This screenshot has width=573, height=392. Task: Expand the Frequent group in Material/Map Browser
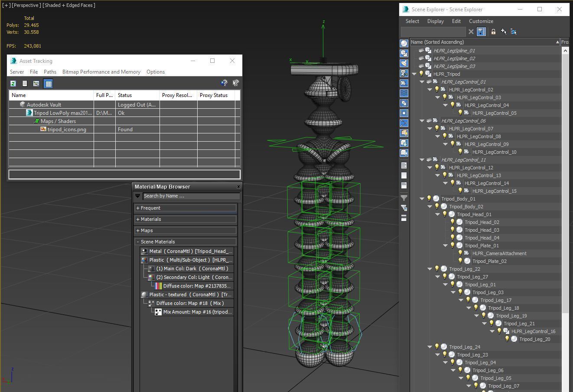(x=186, y=208)
